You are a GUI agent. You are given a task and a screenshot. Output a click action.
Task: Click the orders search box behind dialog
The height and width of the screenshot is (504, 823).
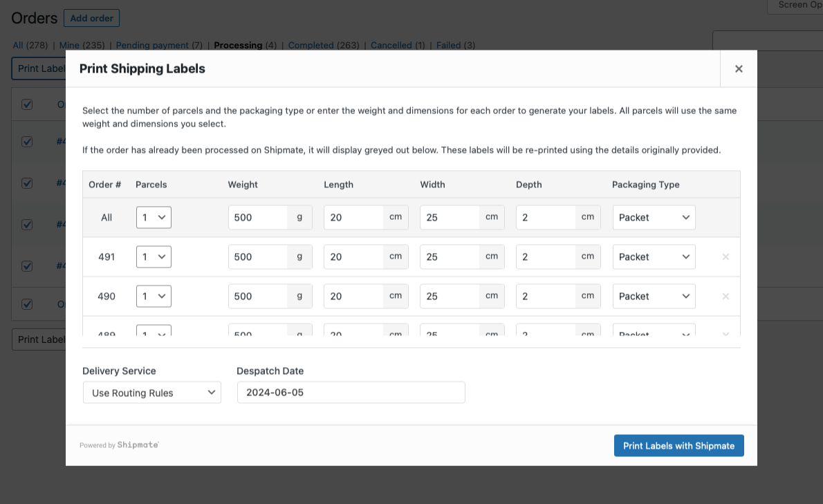coord(768,40)
